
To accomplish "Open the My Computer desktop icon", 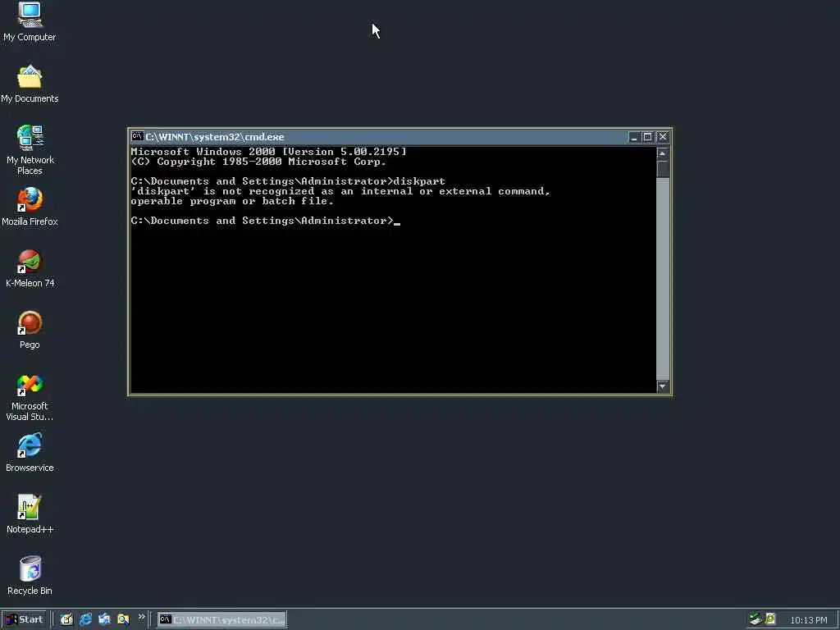I will pyautogui.click(x=30, y=21).
